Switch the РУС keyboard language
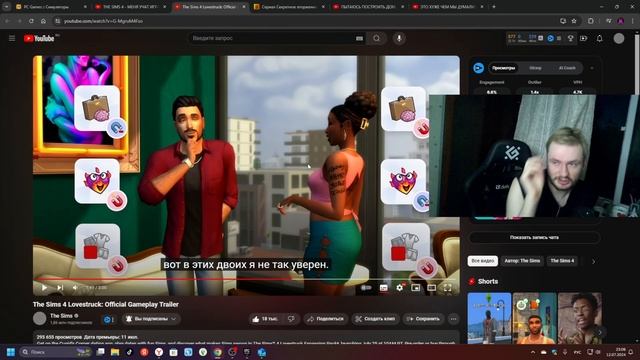Image resolution: width=640 pixels, height=360 pixels. click(577, 352)
